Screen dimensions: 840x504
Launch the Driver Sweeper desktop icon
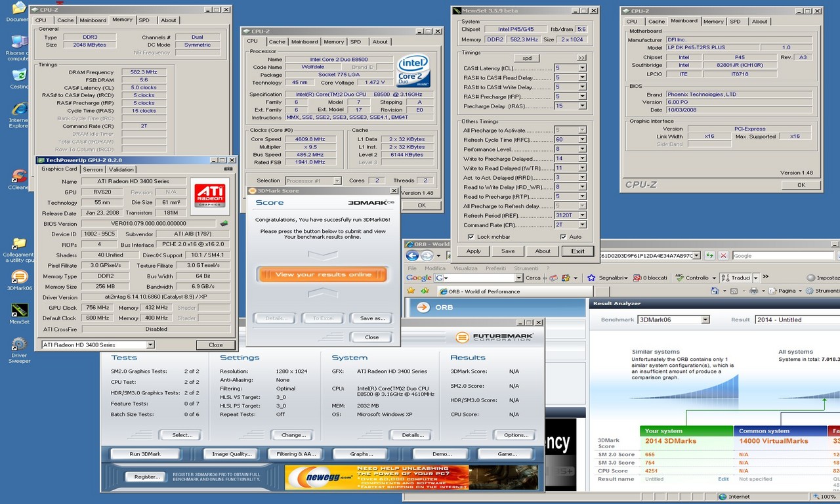coord(19,350)
